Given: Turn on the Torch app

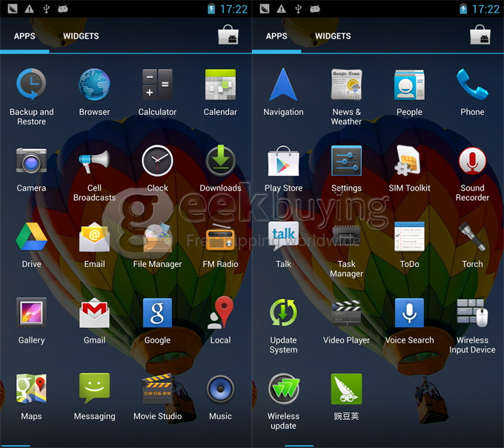Looking at the screenshot, I should coord(473,237).
